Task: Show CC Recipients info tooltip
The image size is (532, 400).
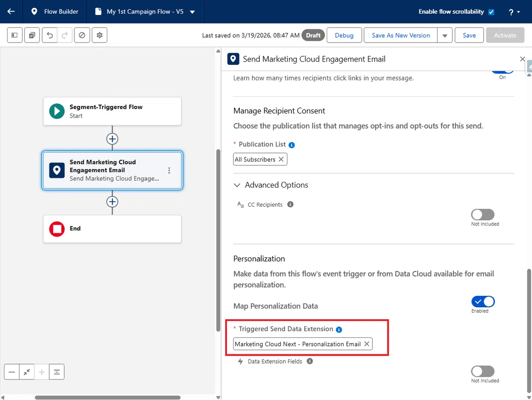Action: coord(290,204)
